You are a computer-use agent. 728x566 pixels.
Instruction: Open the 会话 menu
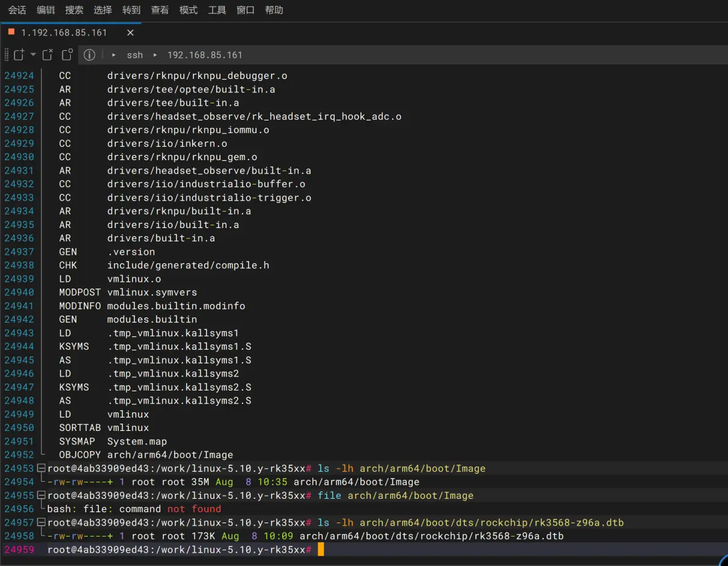17,10
